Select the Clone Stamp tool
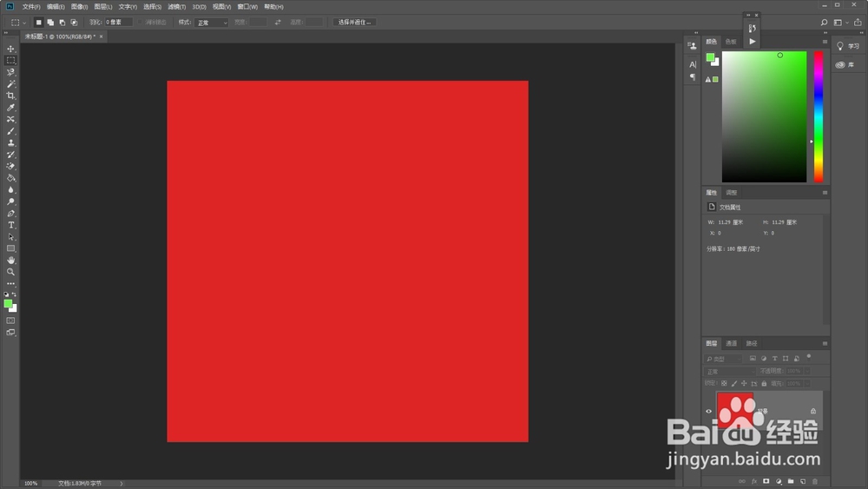Screen dimensions: 868x489 point(10,142)
